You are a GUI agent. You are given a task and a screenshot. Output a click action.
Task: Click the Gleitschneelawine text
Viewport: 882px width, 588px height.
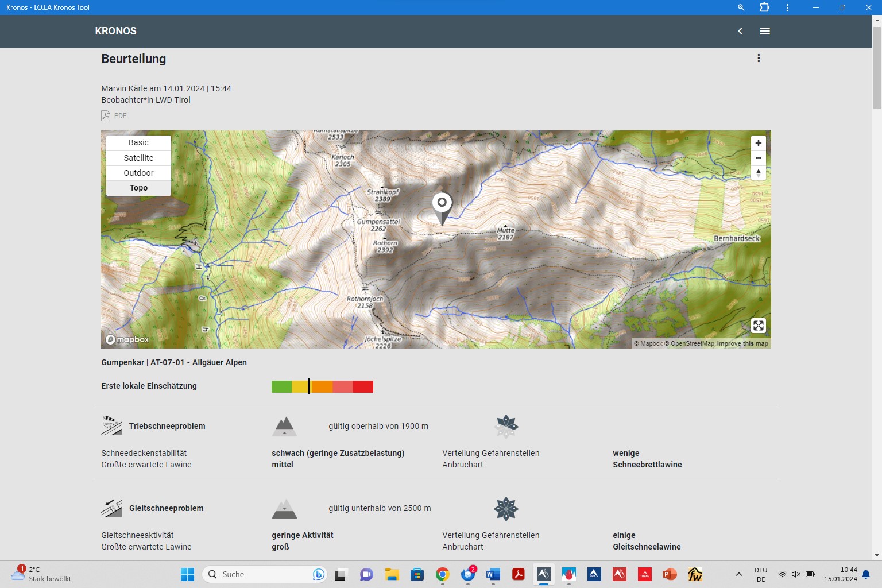(x=647, y=547)
